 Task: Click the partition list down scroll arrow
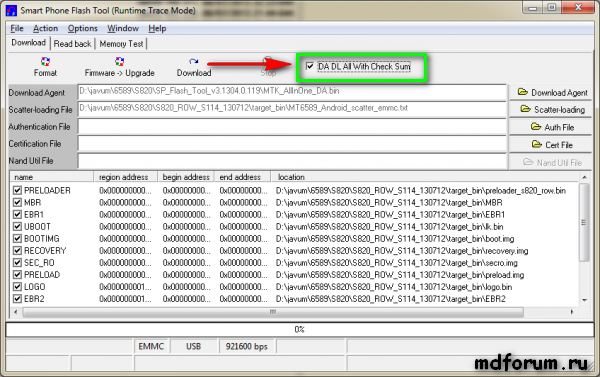584,300
